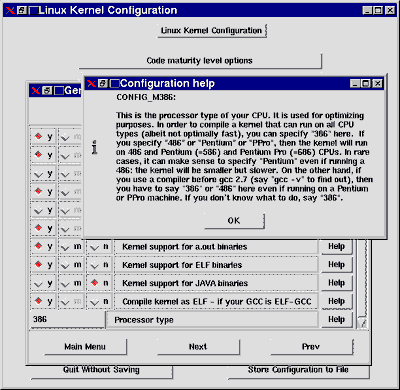Open Help for JAVA binaries option
Viewport: 400px width, 390px height.
pos(336,283)
